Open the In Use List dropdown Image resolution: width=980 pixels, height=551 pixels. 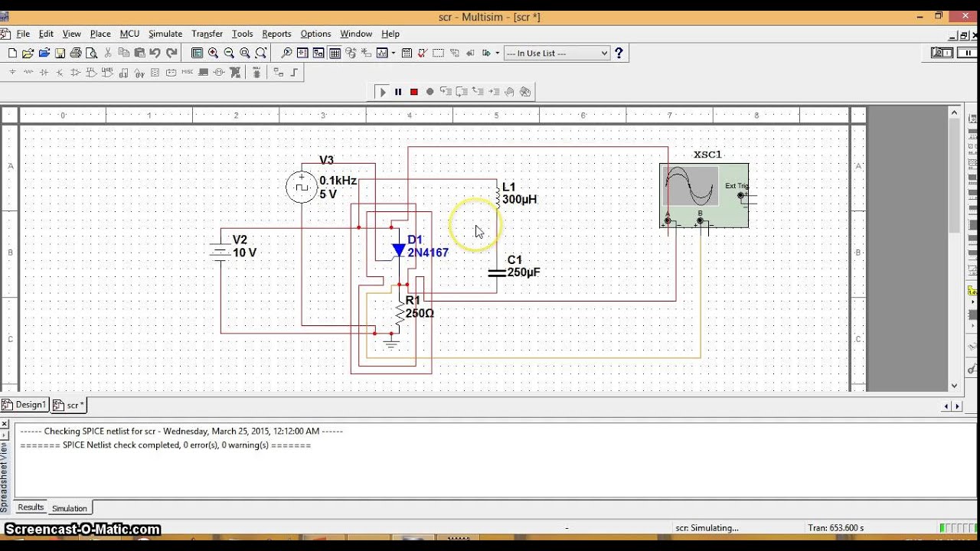point(557,53)
